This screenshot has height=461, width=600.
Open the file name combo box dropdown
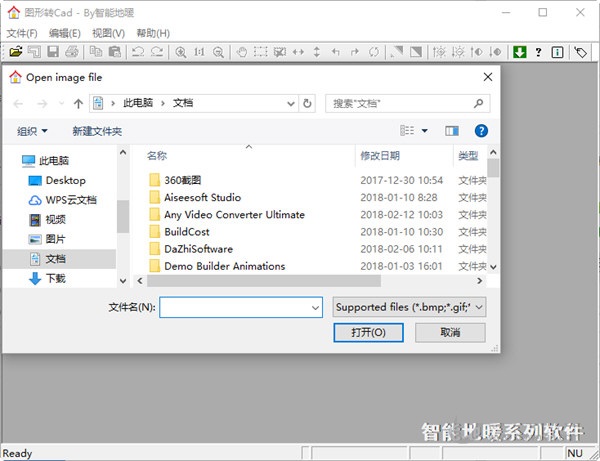click(x=315, y=307)
